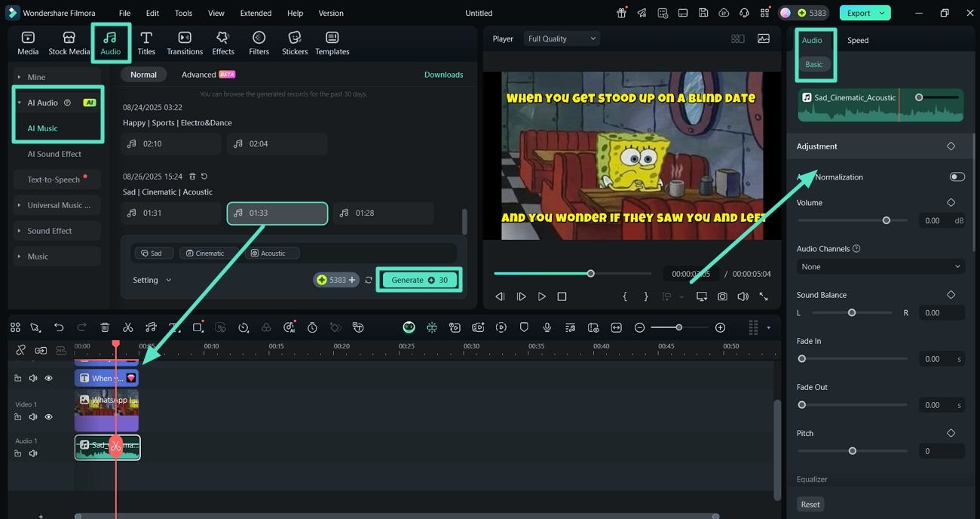Screen dimensions: 980x519
Task: Adjust the Sound Balance slider
Action: click(852, 312)
